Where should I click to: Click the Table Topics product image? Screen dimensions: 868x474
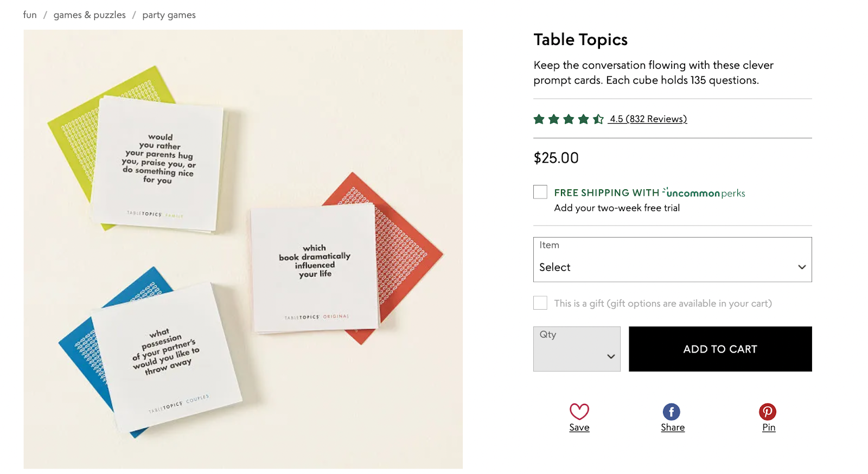243,249
